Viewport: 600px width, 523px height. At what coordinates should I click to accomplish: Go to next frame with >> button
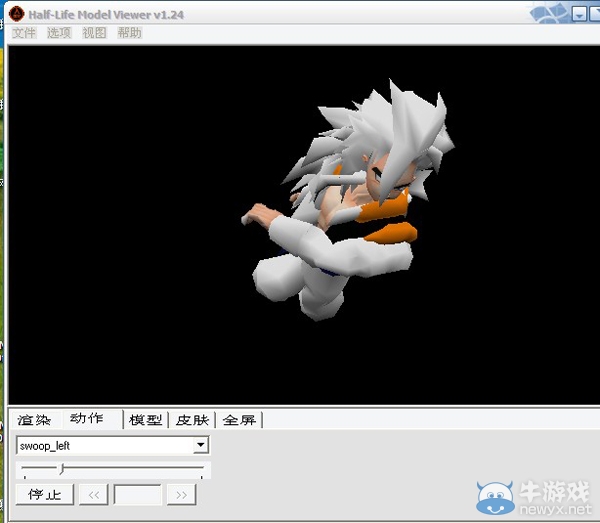click(x=181, y=495)
